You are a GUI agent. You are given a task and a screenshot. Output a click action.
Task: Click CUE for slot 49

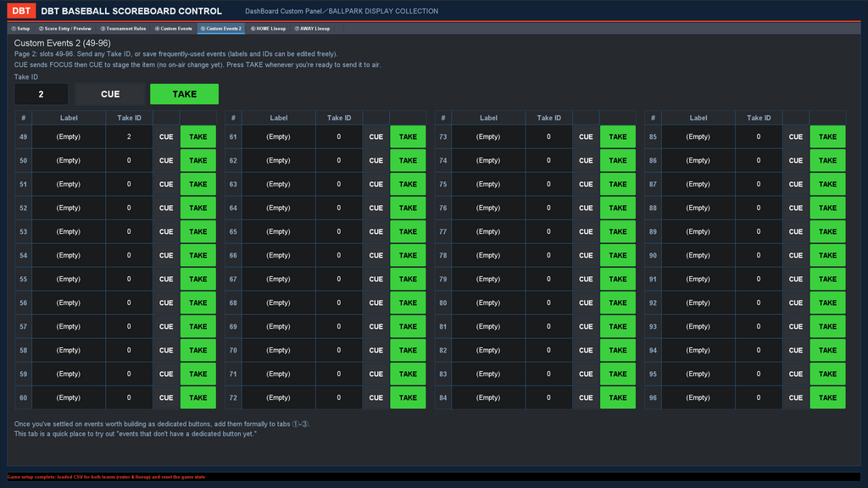coord(166,136)
